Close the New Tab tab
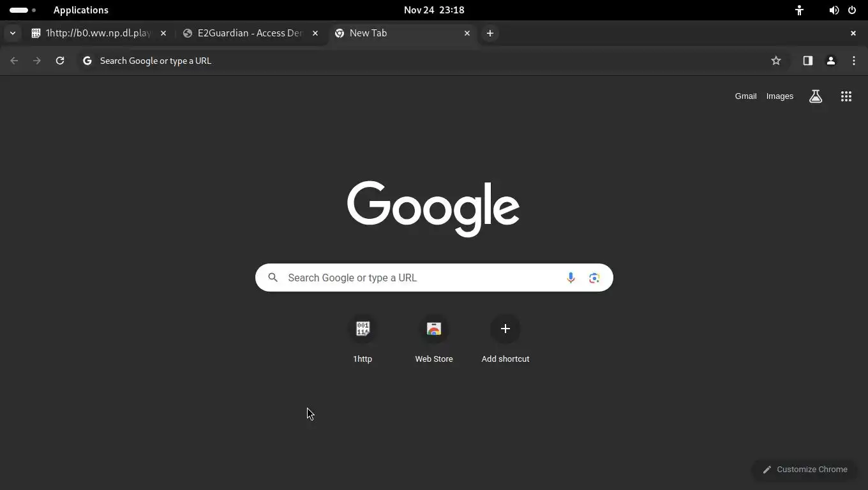Viewport: 868px width, 490px height. coord(467,33)
